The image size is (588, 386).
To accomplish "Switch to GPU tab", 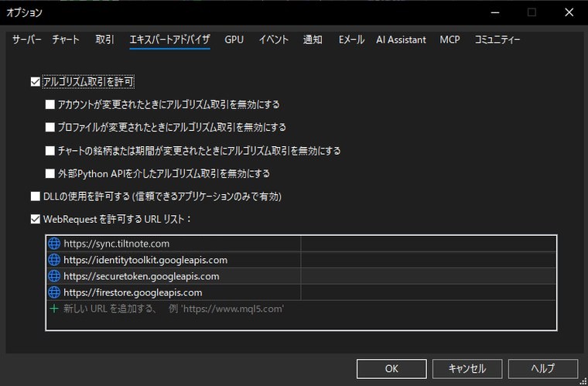I will tap(234, 39).
